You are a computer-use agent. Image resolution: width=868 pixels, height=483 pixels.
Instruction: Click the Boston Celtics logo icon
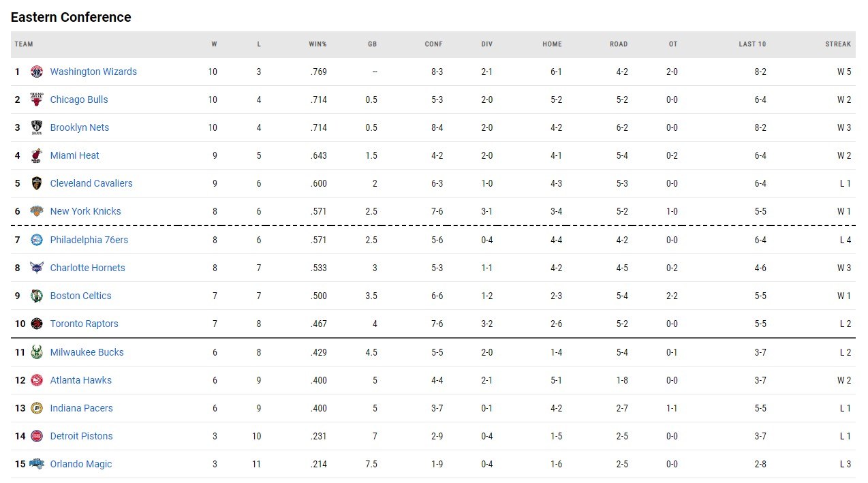click(x=37, y=296)
